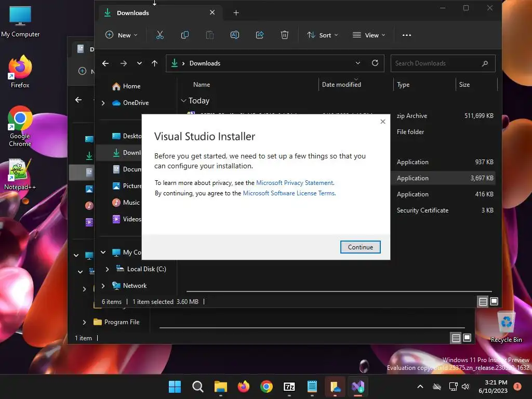Viewport: 532px width, 399px height.
Task: Click the search magnifier in Search Downloads
Action: coord(485,63)
